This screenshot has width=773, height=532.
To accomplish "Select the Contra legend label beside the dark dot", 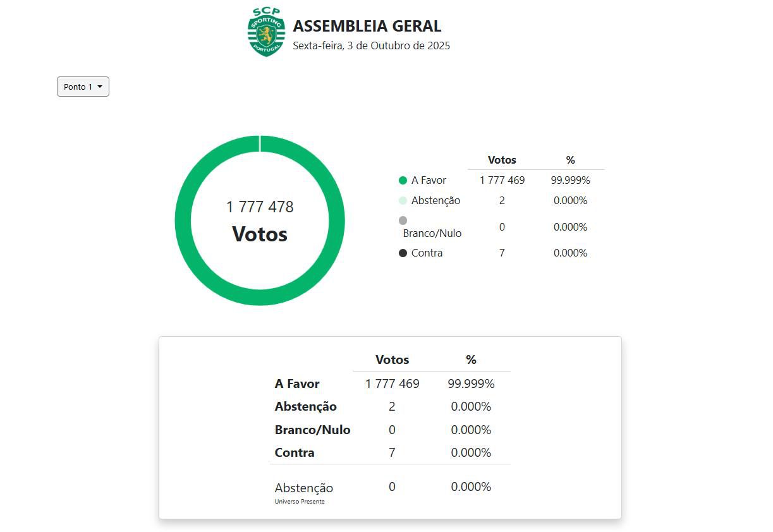I will click(x=427, y=253).
